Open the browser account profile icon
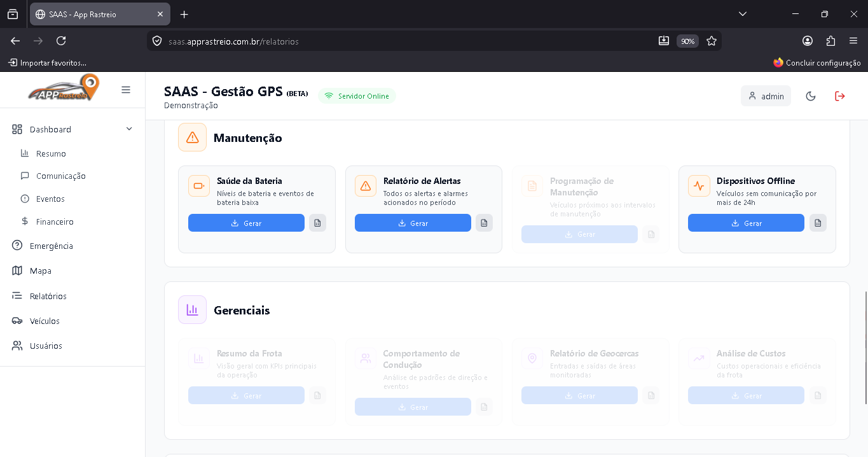This screenshot has height=457, width=868. [808, 41]
